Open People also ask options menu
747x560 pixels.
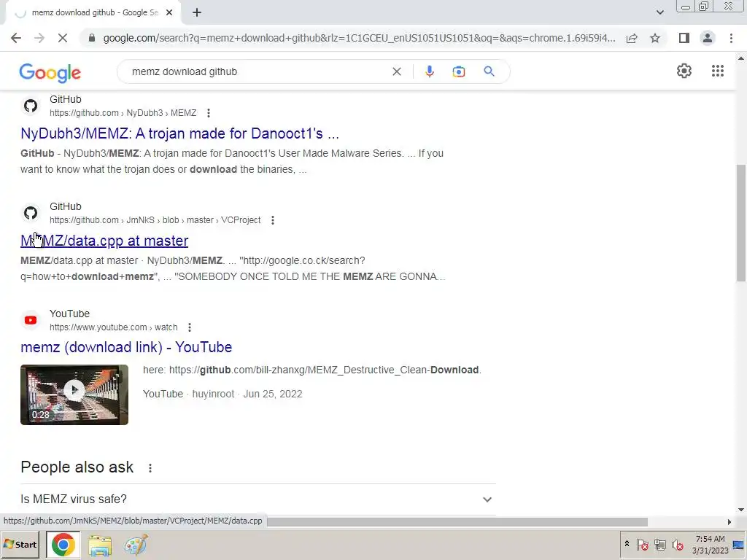coord(150,468)
